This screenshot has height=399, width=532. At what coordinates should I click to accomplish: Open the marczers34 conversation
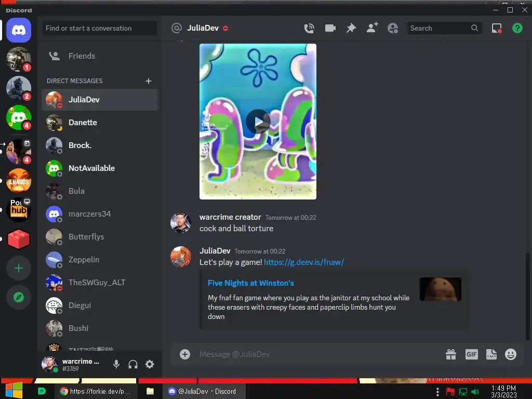[100, 214]
